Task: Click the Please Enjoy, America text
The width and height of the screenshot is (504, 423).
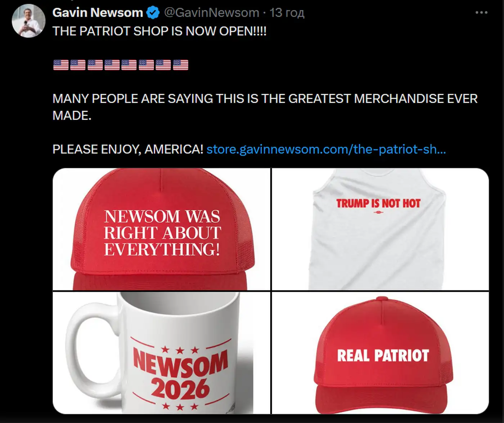Action: [x=128, y=149]
